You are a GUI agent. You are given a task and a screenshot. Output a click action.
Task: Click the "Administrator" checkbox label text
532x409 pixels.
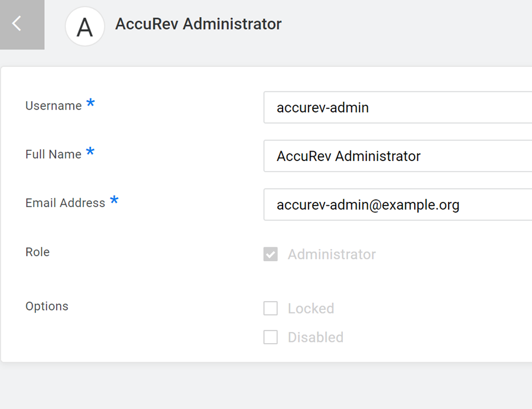[x=332, y=255]
